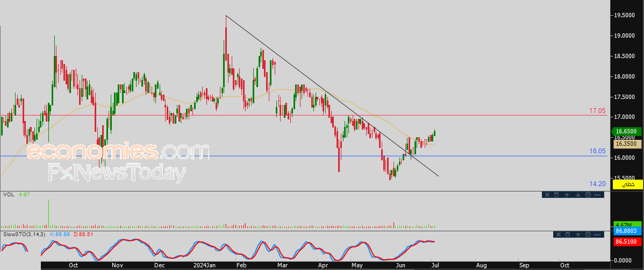
Task: Open SlowSTO panel settings gear
Action: click(x=589, y=235)
